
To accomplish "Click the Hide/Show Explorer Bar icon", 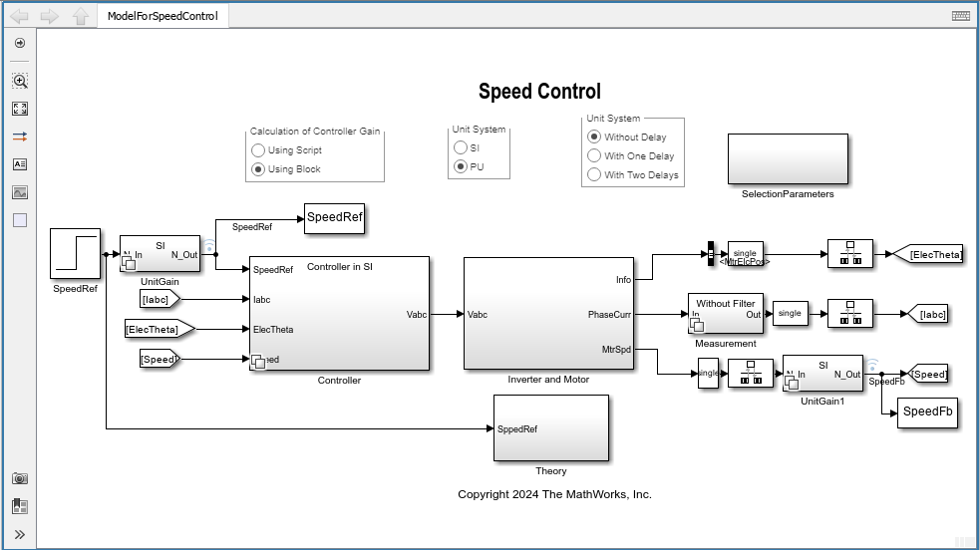I will coord(19,43).
